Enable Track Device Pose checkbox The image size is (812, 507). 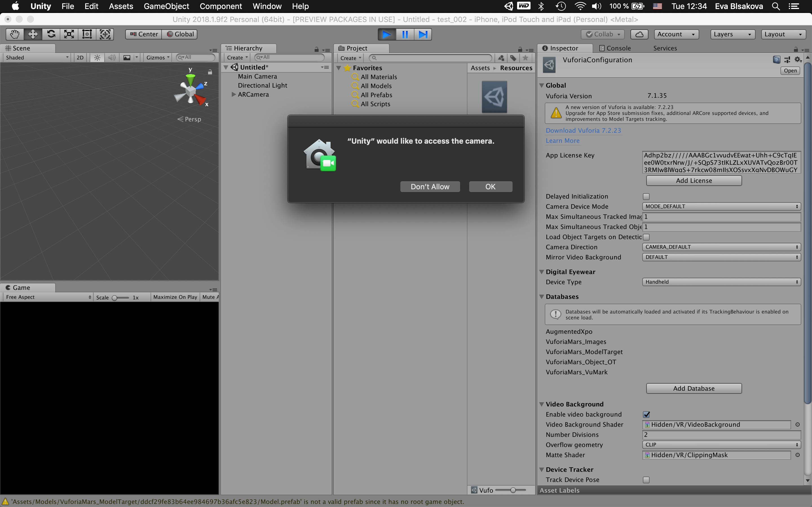pos(646,480)
